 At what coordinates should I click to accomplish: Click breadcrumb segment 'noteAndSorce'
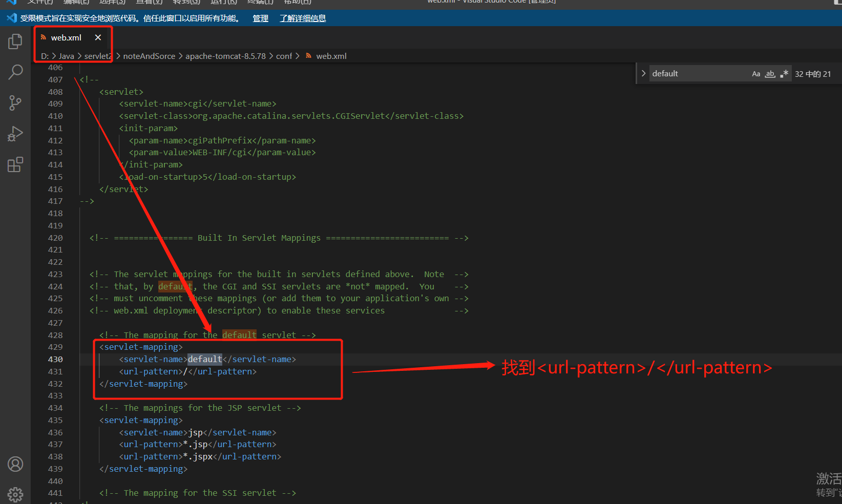point(149,56)
